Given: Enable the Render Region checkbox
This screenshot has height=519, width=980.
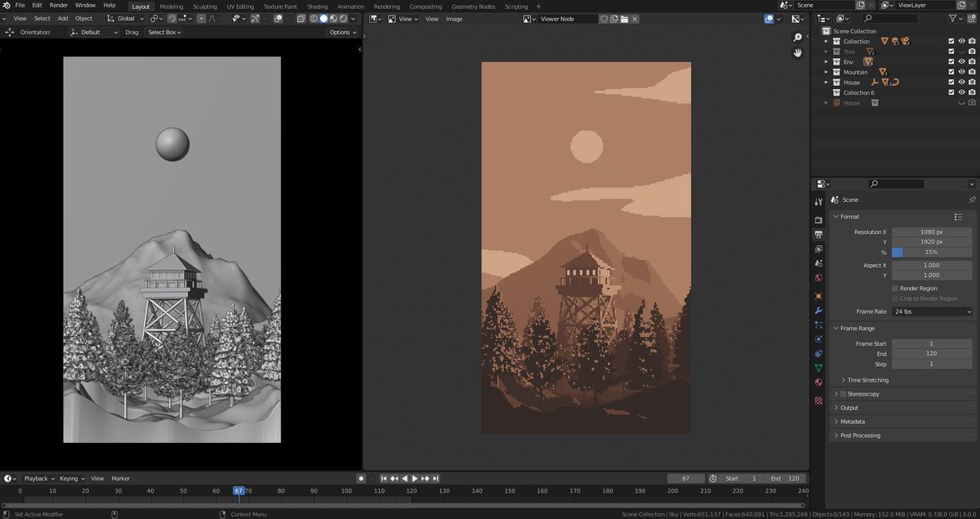Looking at the screenshot, I should coord(895,289).
